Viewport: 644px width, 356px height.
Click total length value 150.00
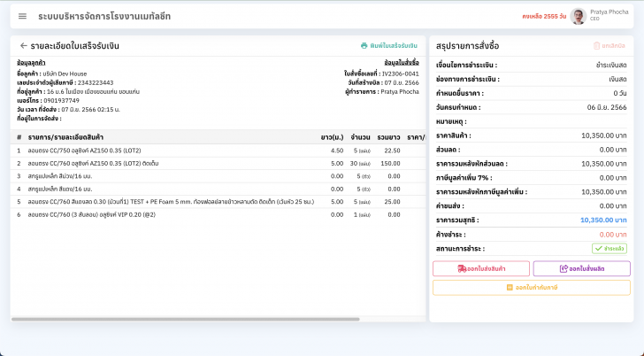[390, 163]
